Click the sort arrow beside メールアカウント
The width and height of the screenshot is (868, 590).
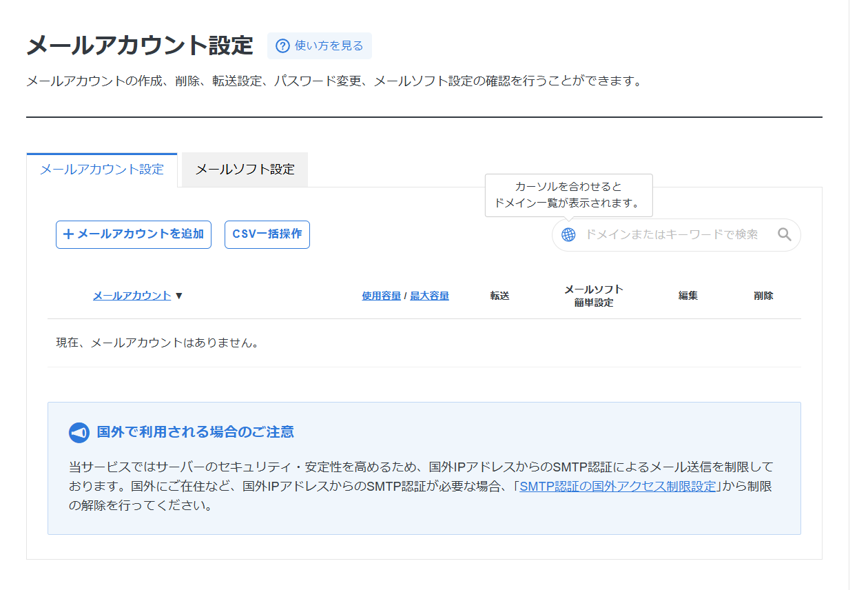tap(179, 296)
